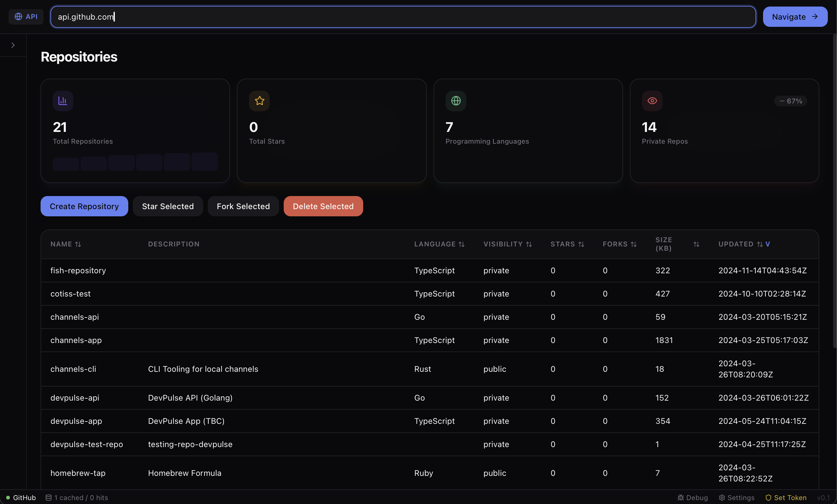Image resolution: width=837 pixels, height=504 pixels.
Task: Click Fork Selected
Action: pyautogui.click(x=243, y=206)
